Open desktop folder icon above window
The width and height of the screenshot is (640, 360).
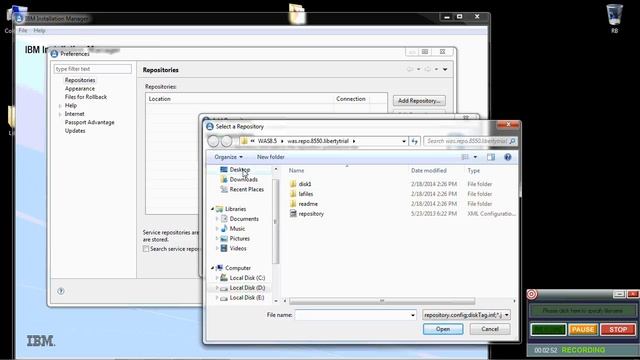tap(297, 13)
